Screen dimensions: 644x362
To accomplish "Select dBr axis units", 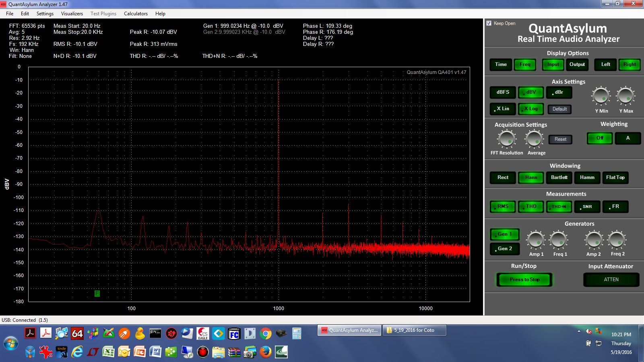I will click(x=559, y=92).
